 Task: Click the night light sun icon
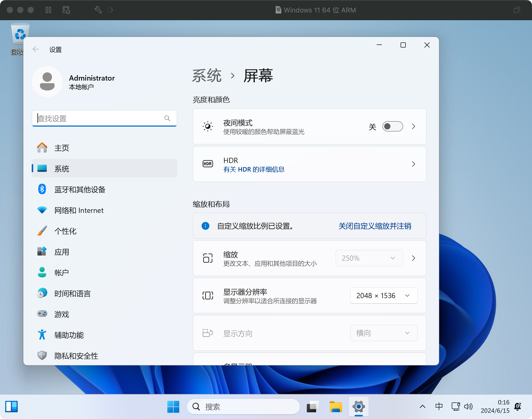pyautogui.click(x=208, y=127)
